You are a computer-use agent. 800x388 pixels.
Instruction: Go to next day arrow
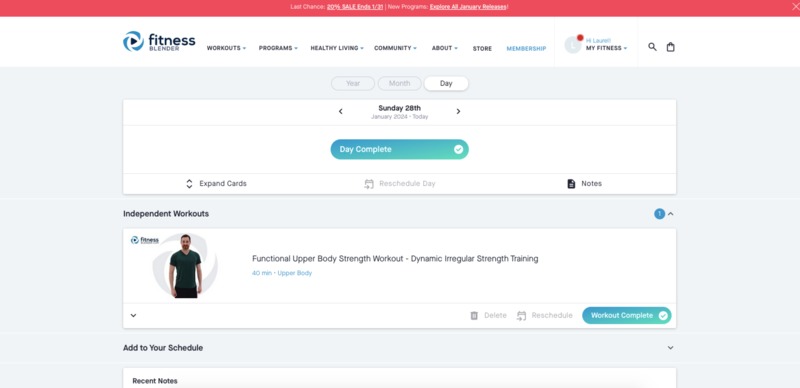tap(458, 111)
